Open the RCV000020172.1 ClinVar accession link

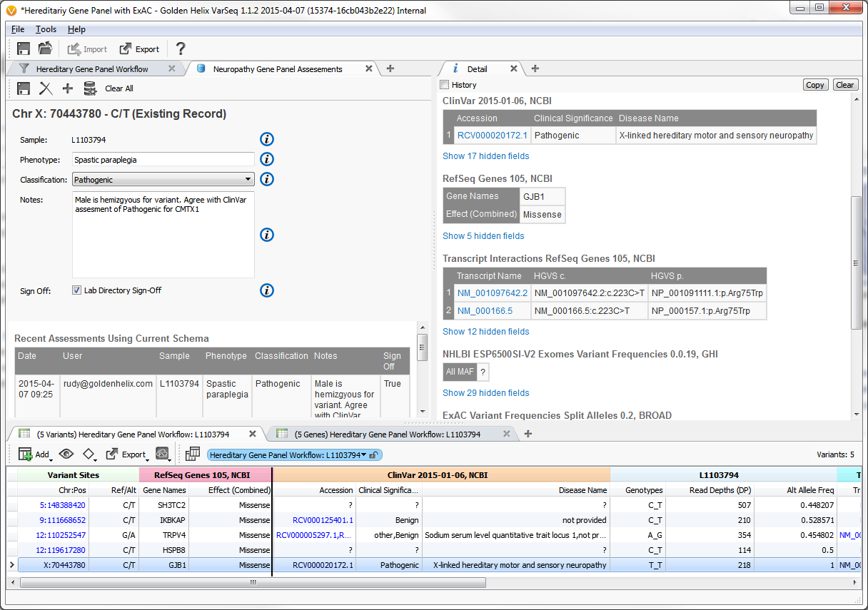coord(492,134)
